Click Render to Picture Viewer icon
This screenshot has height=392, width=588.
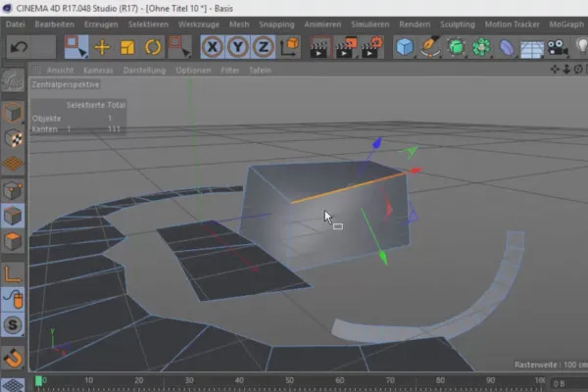click(x=347, y=47)
